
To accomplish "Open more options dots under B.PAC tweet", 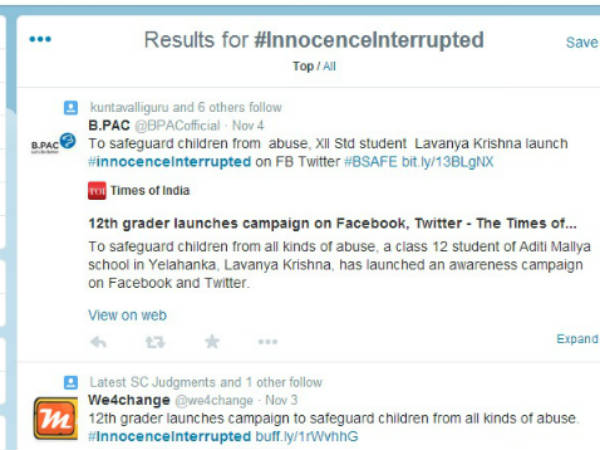I will [267, 341].
